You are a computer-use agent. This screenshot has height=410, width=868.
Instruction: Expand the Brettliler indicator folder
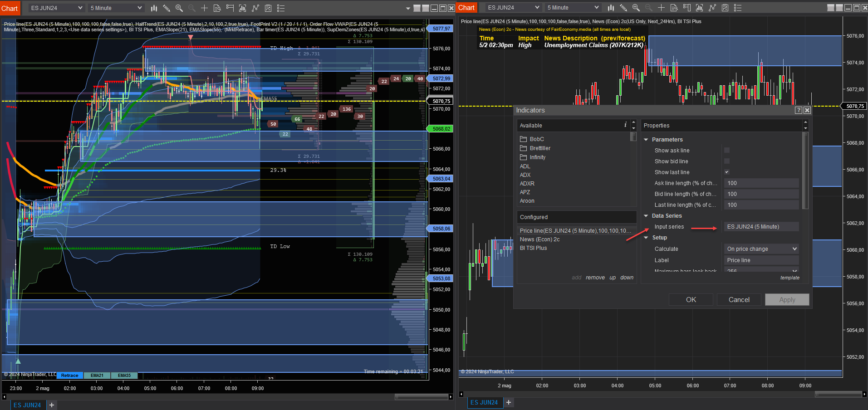coord(535,148)
